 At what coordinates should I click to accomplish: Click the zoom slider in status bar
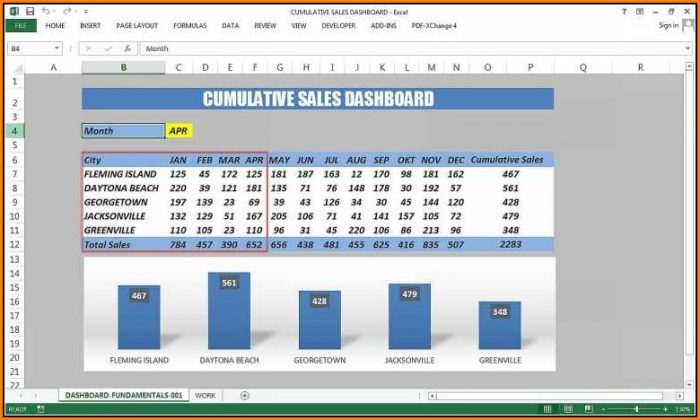pos(637,409)
